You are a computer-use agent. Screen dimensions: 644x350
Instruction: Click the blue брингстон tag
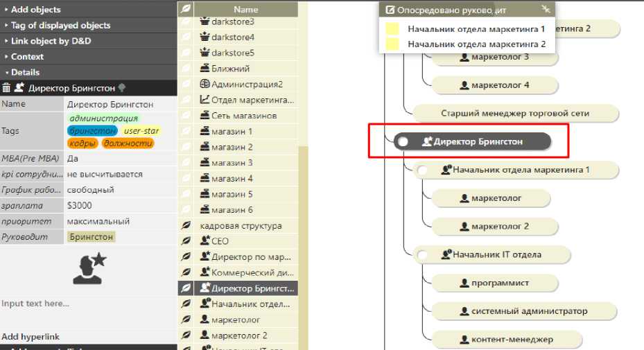click(92, 130)
